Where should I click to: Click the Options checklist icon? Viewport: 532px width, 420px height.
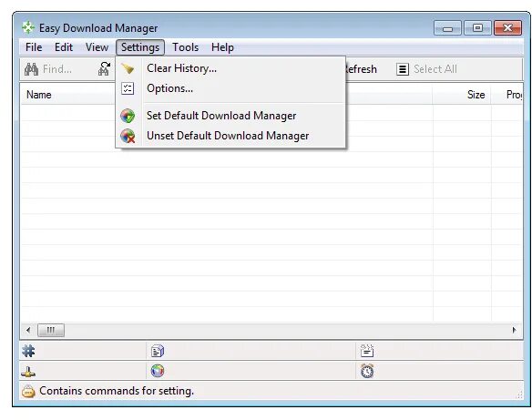pyautogui.click(x=128, y=88)
